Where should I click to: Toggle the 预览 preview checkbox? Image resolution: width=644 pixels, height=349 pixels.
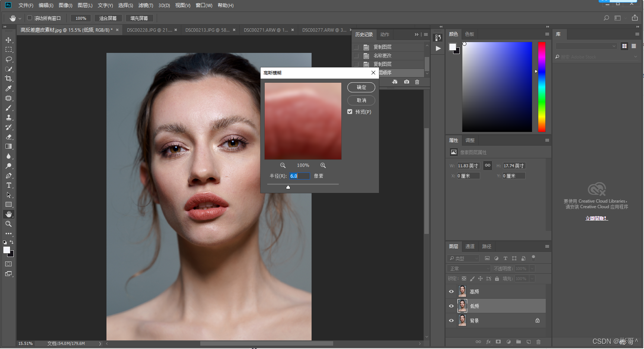coord(350,112)
